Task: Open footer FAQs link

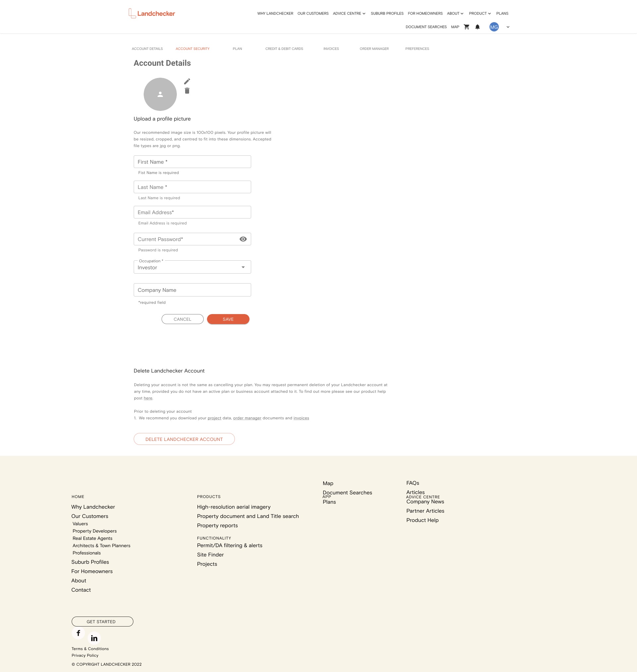Action: [412, 483]
